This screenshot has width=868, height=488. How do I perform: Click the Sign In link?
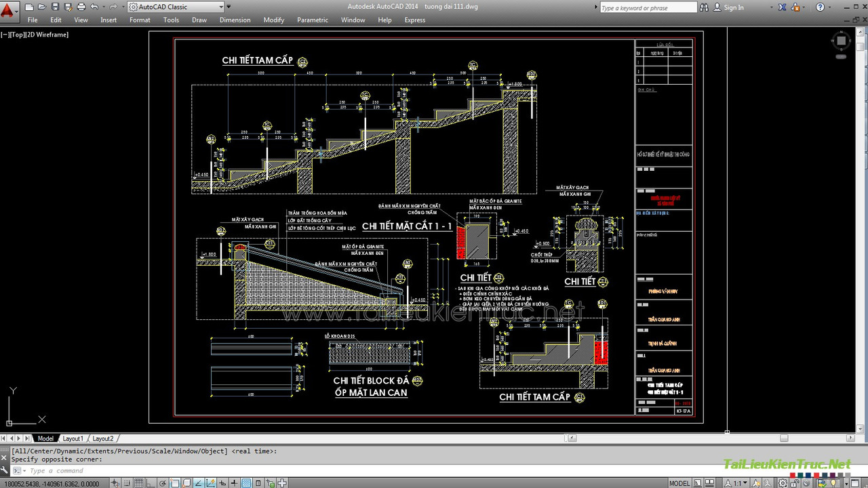point(734,7)
